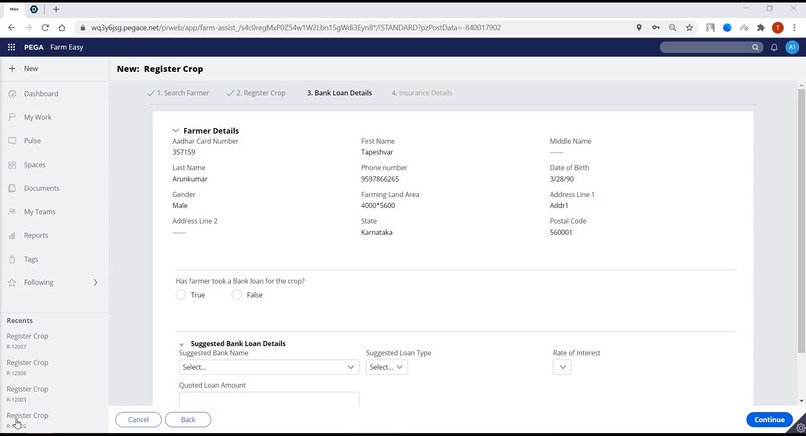Screen dimensions: 806x436
Task: Open browser three-dot menu
Action: click(x=795, y=28)
